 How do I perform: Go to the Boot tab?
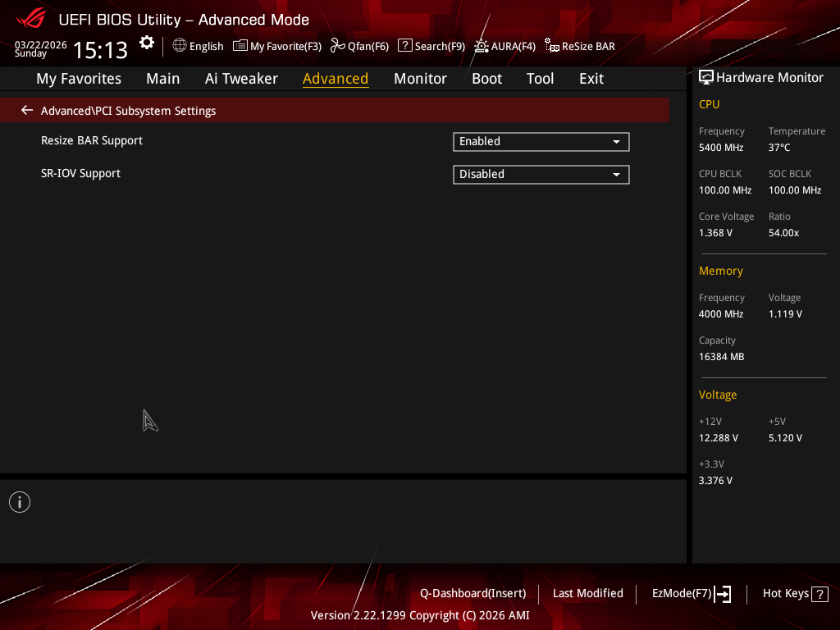click(486, 78)
